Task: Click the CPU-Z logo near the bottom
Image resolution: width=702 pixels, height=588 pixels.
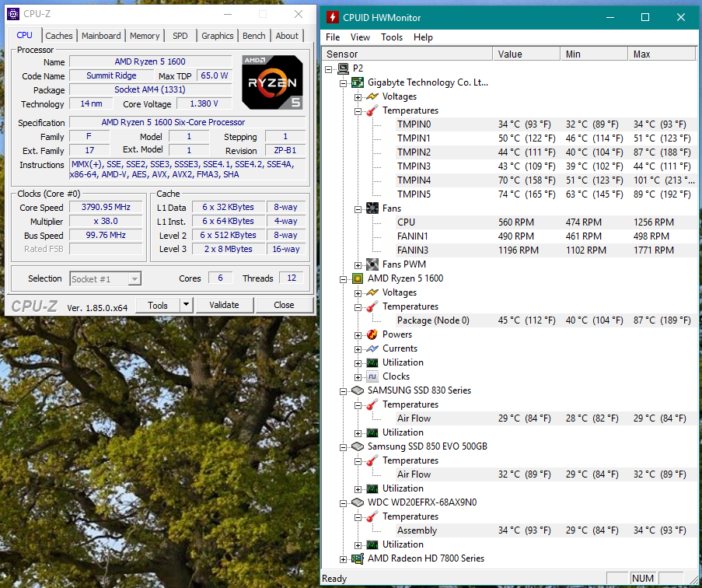Action: (34, 306)
